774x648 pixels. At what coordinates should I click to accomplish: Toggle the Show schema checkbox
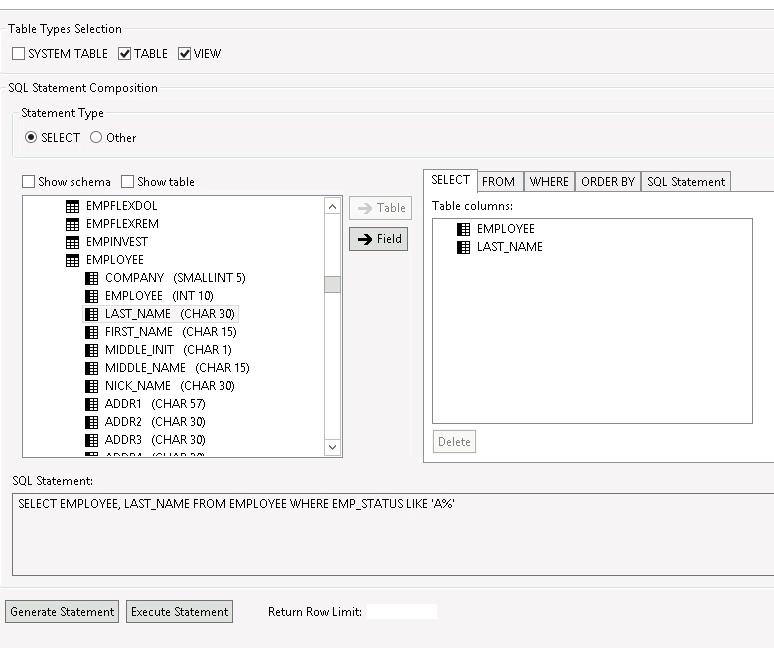tap(29, 182)
